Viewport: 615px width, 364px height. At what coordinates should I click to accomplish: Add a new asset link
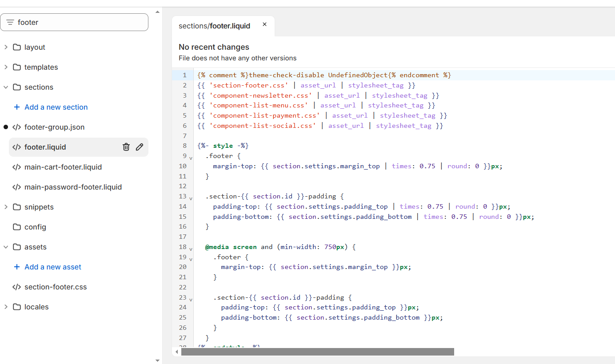tap(53, 267)
